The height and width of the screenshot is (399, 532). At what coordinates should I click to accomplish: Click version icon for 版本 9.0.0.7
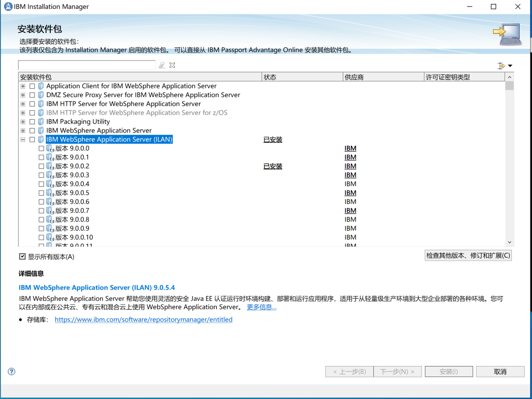click(50, 211)
